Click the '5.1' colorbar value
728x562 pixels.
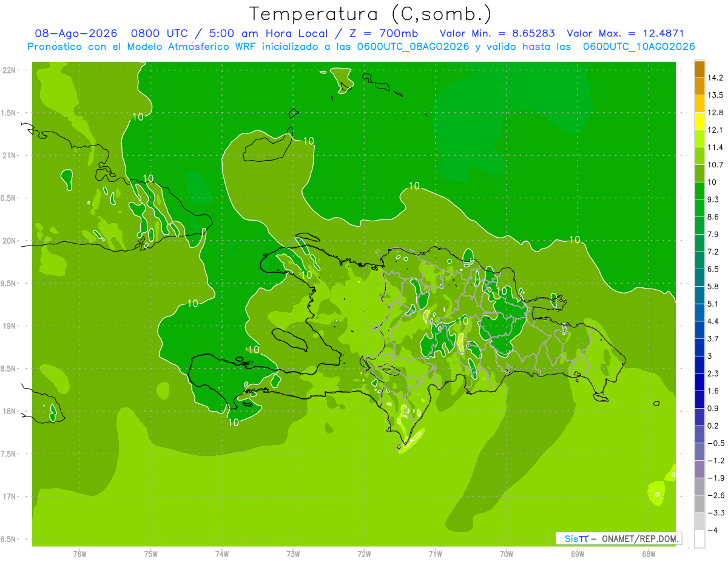[x=714, y=304]
